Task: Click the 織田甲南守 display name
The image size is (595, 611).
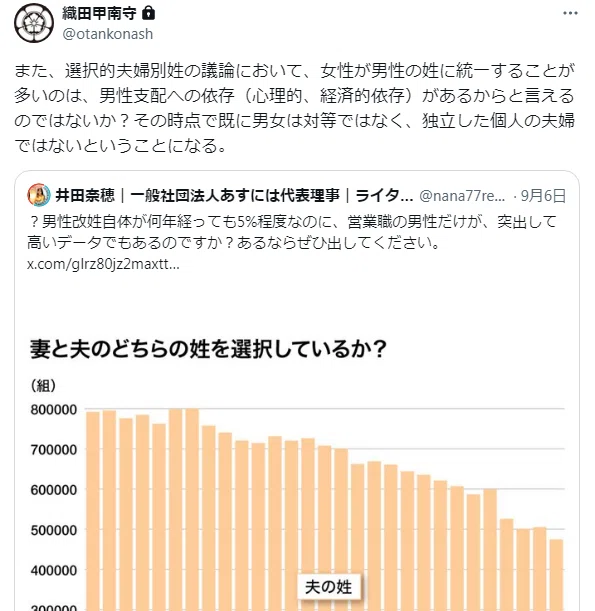Action: tap(99, 14)
